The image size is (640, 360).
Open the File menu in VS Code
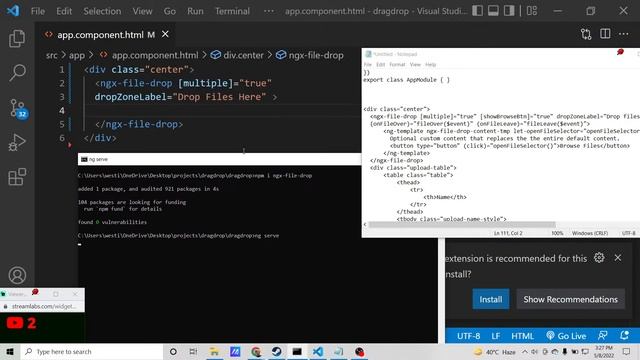tap(38, 11)
